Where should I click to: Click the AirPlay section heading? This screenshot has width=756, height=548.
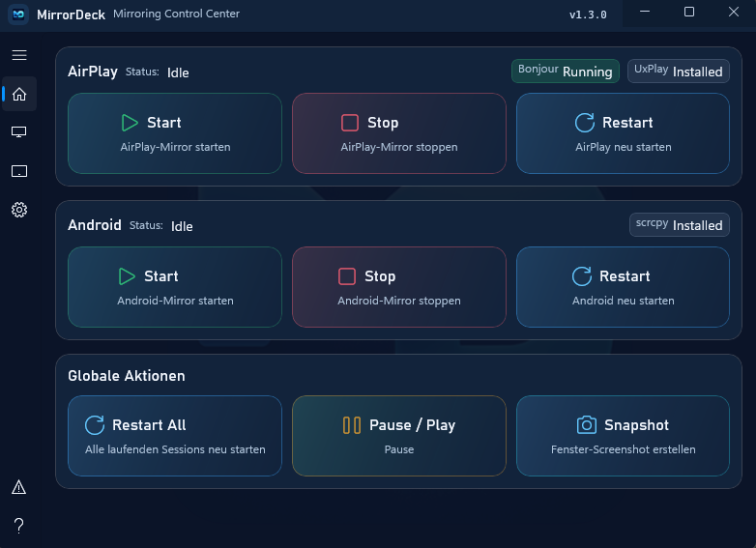pos(93,72)
